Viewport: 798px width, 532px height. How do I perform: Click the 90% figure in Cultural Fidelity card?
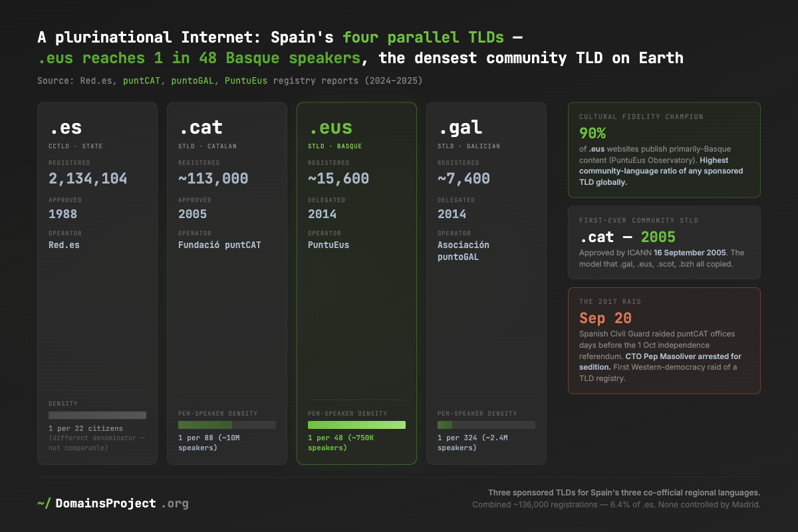coord(593,132)
